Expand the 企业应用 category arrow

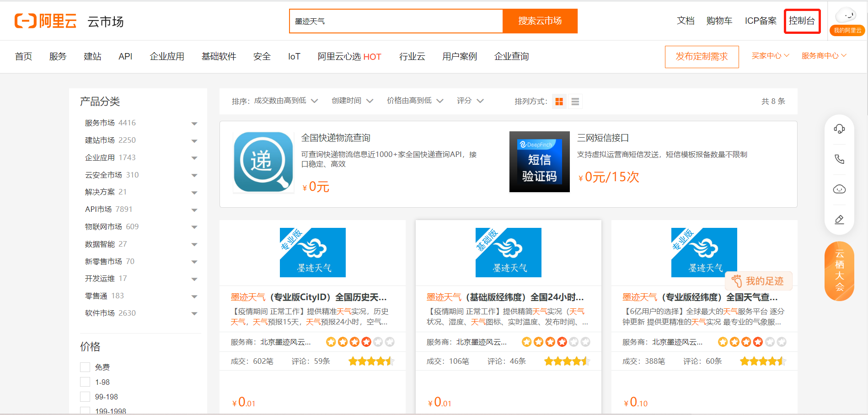pyautogui.click(x=194, y=158)
